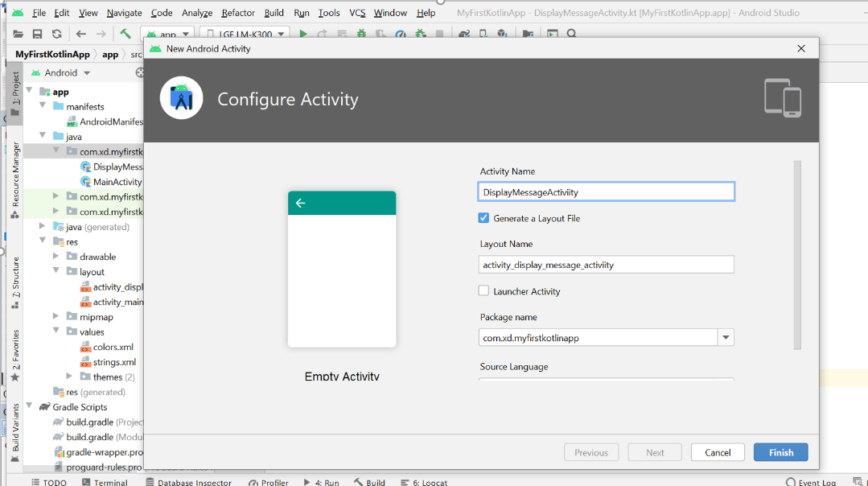Open the app run configuration dropdown
Viewport: 868px width, 486px height.
[168, 34]
